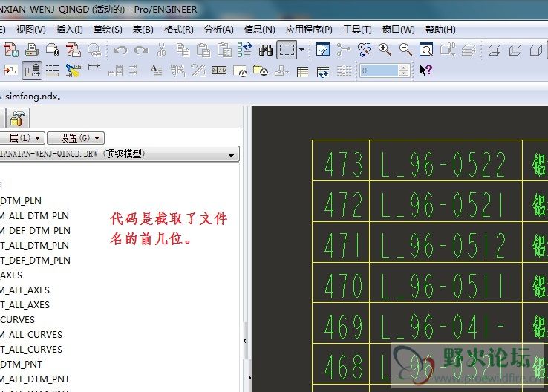548x392 pixels.
Task: Open the 草绘(S) menu
Action: [x=108, y=30]
